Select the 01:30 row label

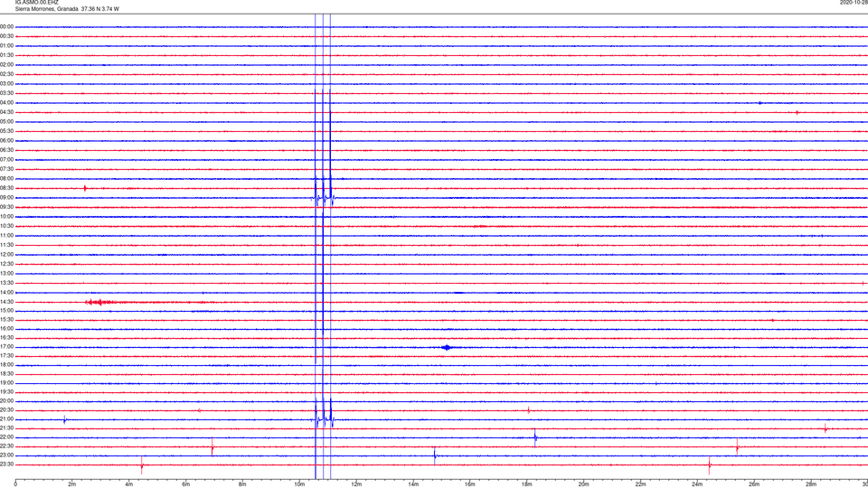click(x=6, y=55)
